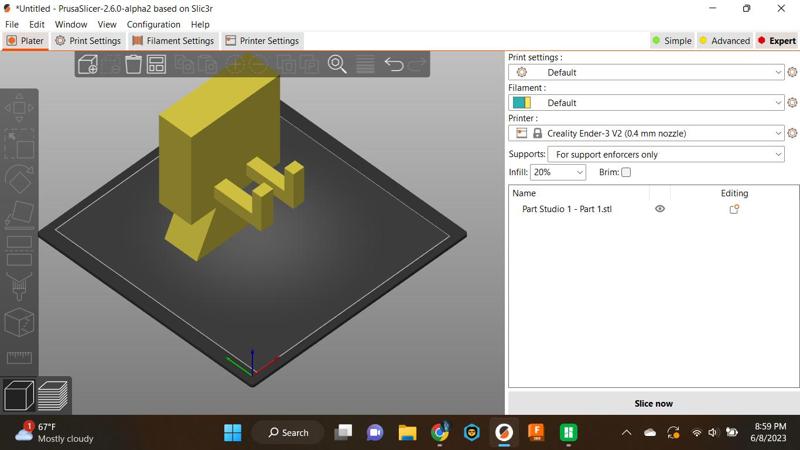The width and height of the screenshot is (800, 450).
Task: Select the Paint-on supports tool
Action: [19, 286]
